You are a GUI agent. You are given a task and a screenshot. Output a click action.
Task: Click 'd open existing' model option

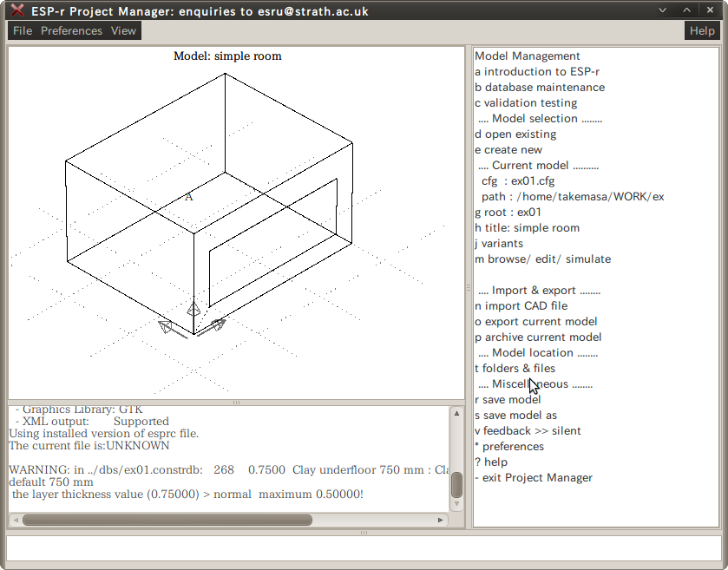tap(515, 134)
